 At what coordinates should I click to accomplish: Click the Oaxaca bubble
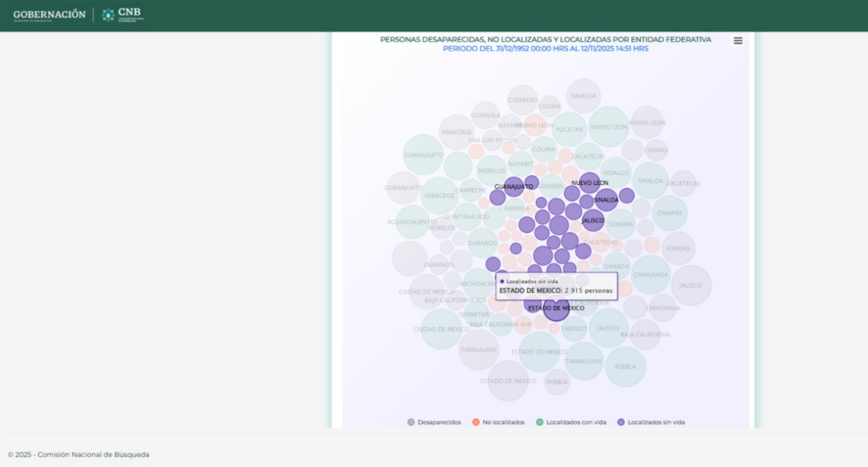pos(616,266)
